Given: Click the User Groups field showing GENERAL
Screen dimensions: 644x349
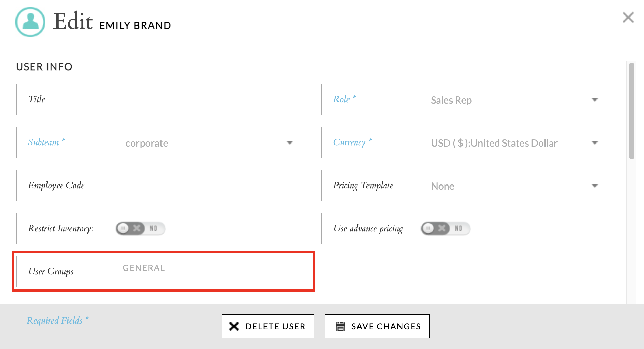Looking at the screenshot, I should click(x=164, y=272).
